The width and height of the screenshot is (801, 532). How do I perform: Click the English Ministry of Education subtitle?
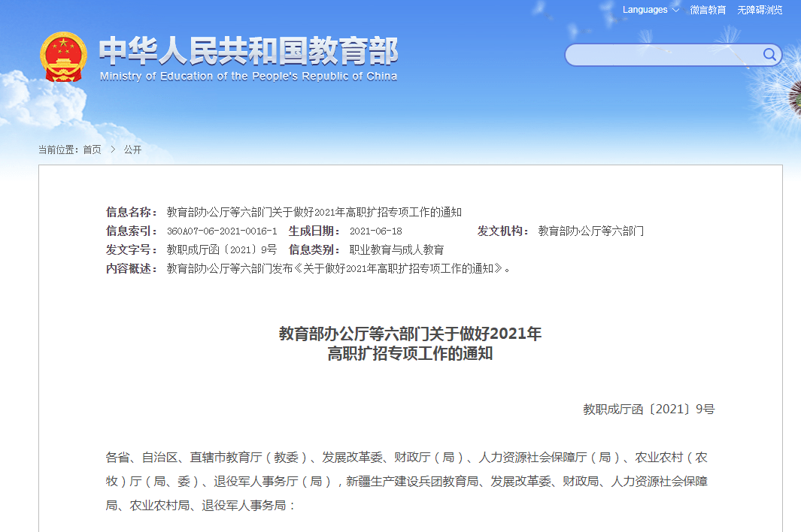point(248,76)
